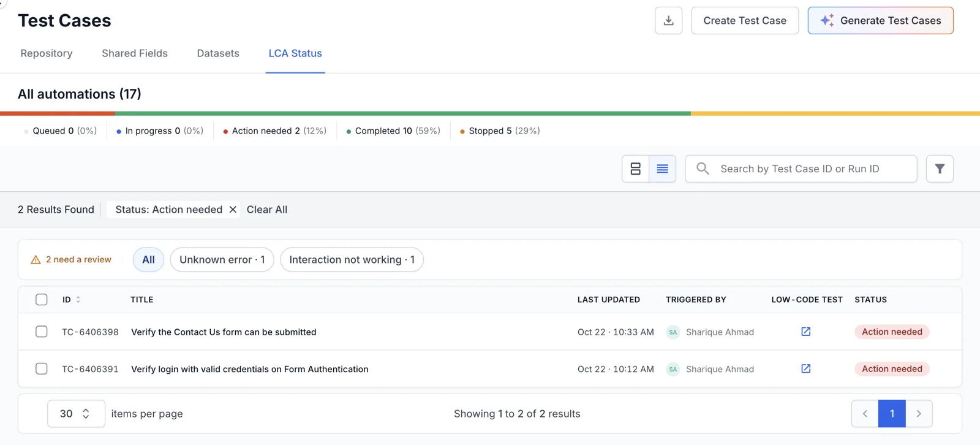Screen dimensions: 980x445
Task: Open the Repository tab
Action: [47, 53]
